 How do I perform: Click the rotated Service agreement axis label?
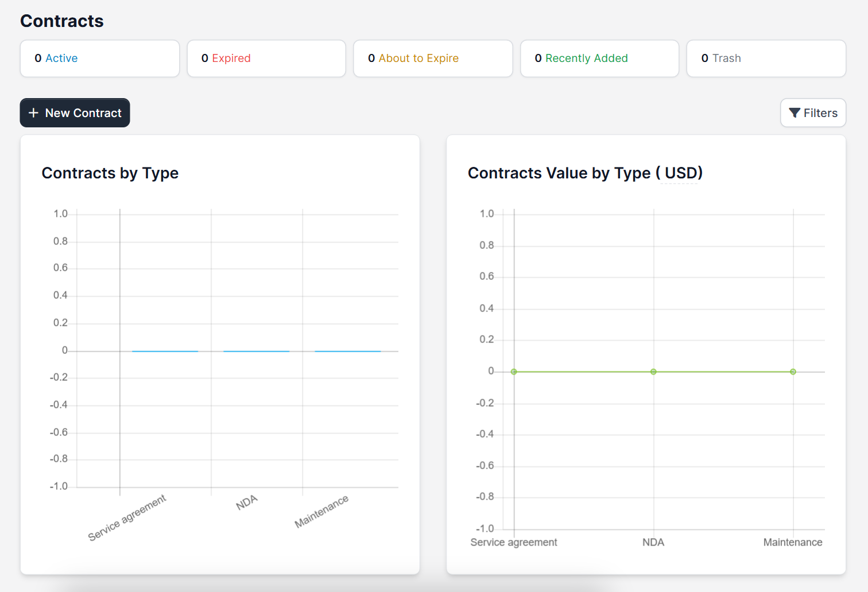tap(127, 517)
